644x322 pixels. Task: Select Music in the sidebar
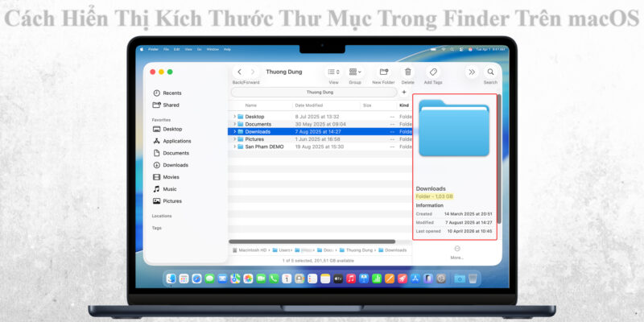(x=165, y=189)
